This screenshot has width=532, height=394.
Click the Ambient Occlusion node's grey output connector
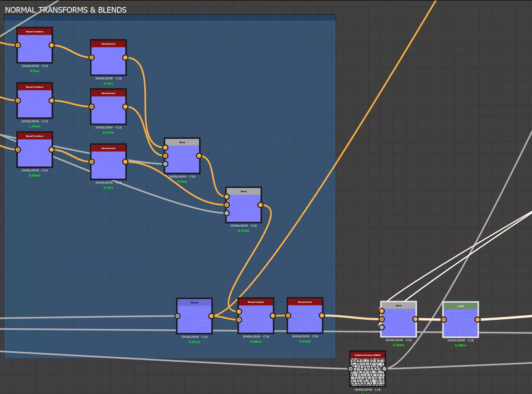point(384,369)
